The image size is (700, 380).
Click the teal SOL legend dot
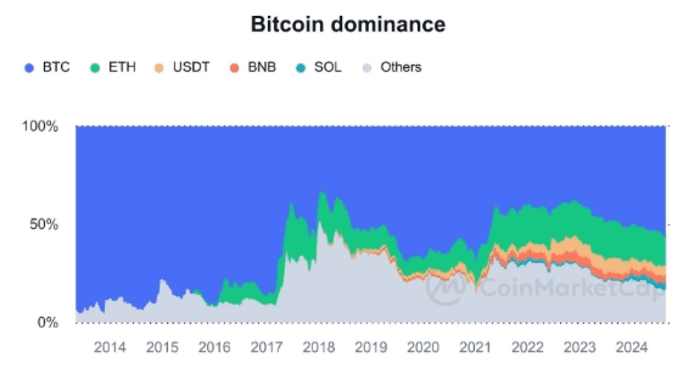coord(301,68)
